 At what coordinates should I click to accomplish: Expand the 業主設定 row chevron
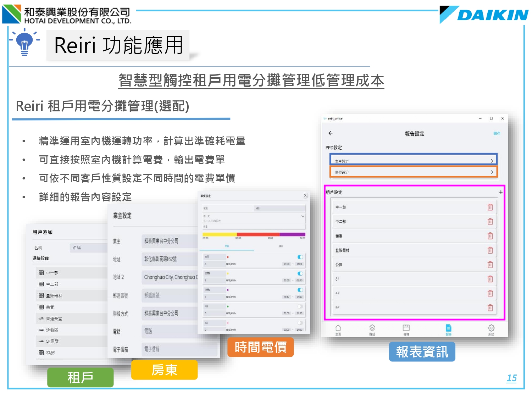coord(492,161)
